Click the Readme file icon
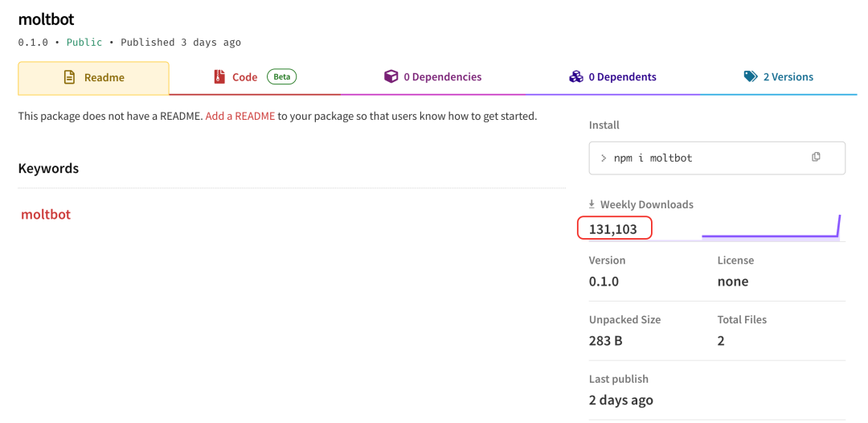 tap(69, 78)
